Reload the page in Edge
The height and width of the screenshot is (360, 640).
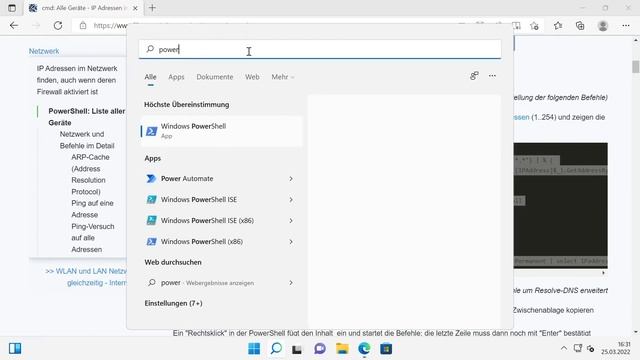click(x=58, y=25)
